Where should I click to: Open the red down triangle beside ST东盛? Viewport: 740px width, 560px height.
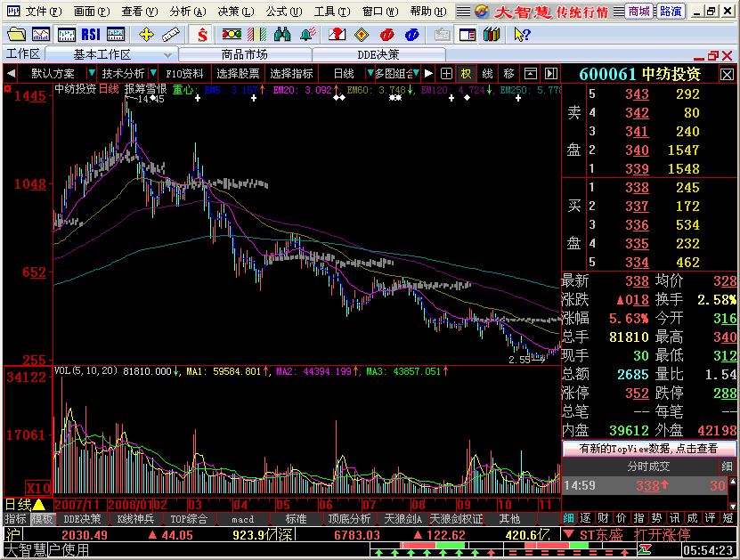pyautogui.click(x=568, y=534)
